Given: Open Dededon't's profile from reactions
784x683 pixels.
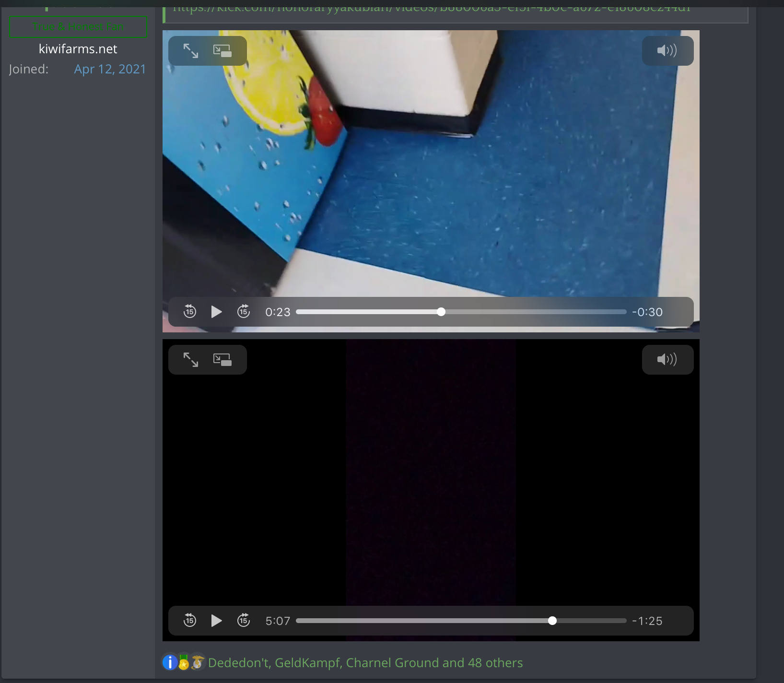Looking at the screenshot, I should (x=239, y=663).
